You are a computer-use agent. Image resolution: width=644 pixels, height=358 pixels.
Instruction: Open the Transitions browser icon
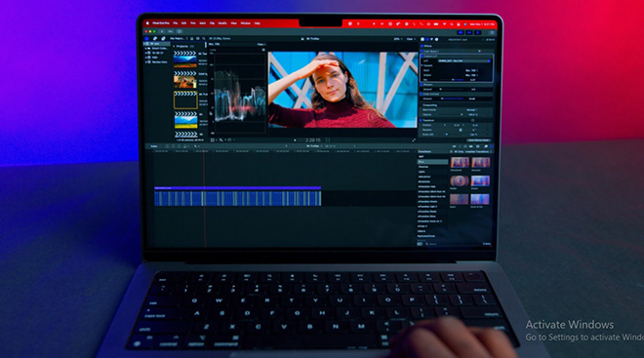(492, 146)
